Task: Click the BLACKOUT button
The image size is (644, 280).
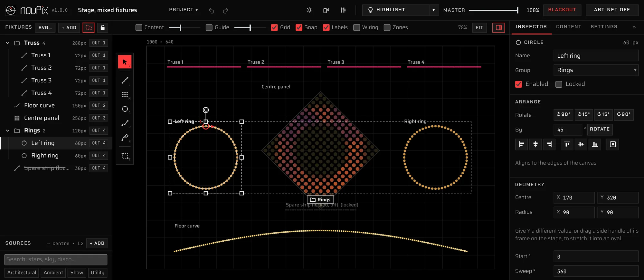Action: click(x=562, y=10)
